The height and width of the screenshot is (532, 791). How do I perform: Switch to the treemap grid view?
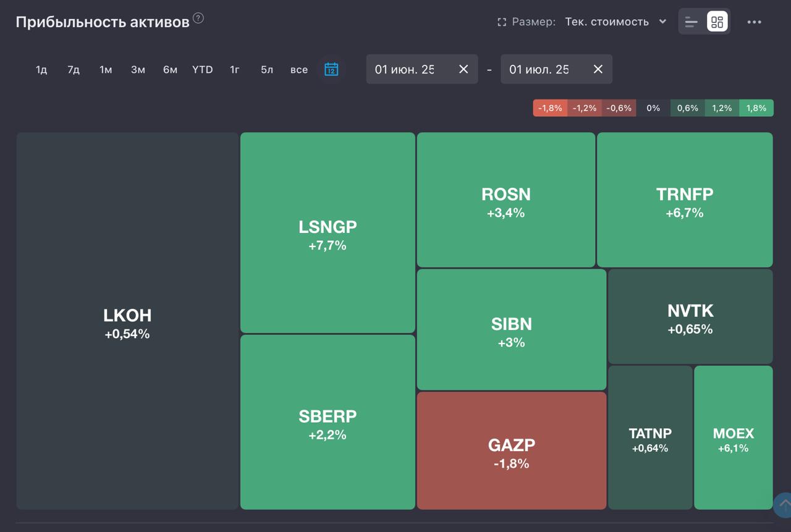pyautogui.click(x=717, y=22)
